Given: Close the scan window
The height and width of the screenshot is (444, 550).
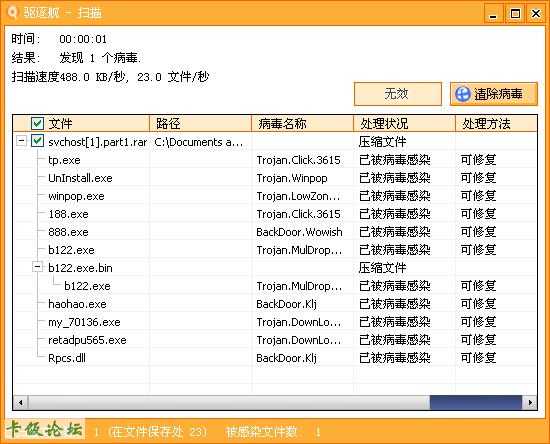Looking at the screenshot, I should [536, 14].
